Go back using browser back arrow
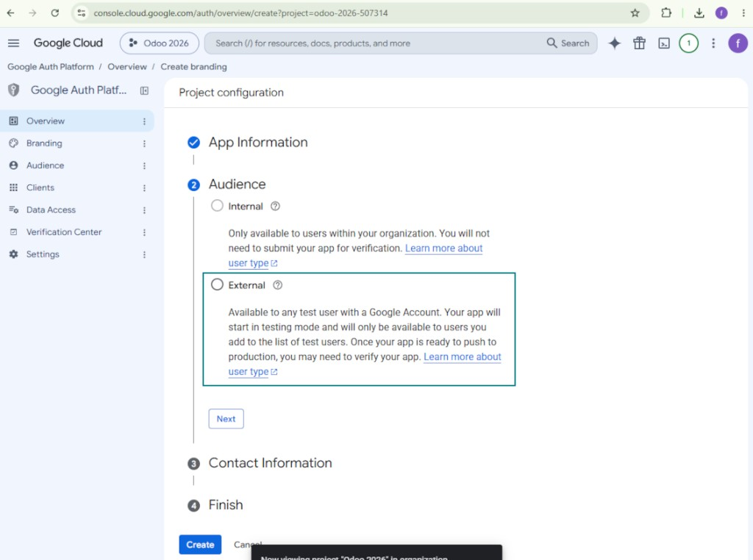Screen dimensions: 753x560 point(10,13)
